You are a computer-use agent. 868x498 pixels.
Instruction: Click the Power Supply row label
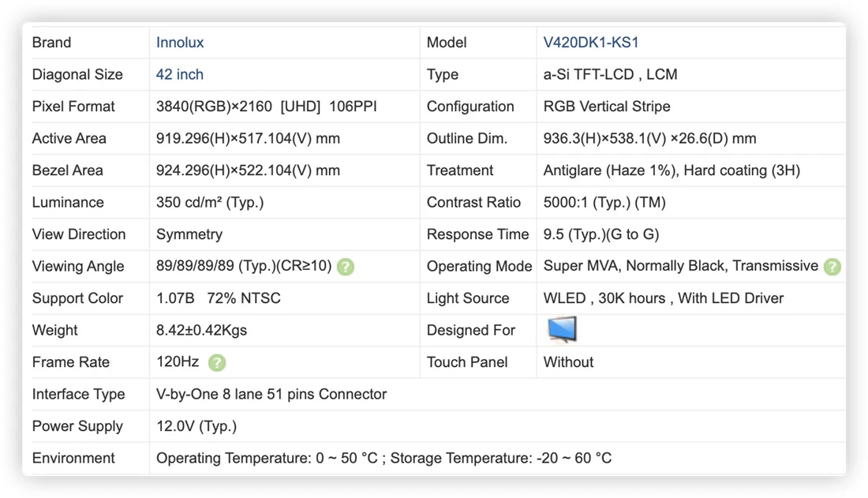point(77,426)
